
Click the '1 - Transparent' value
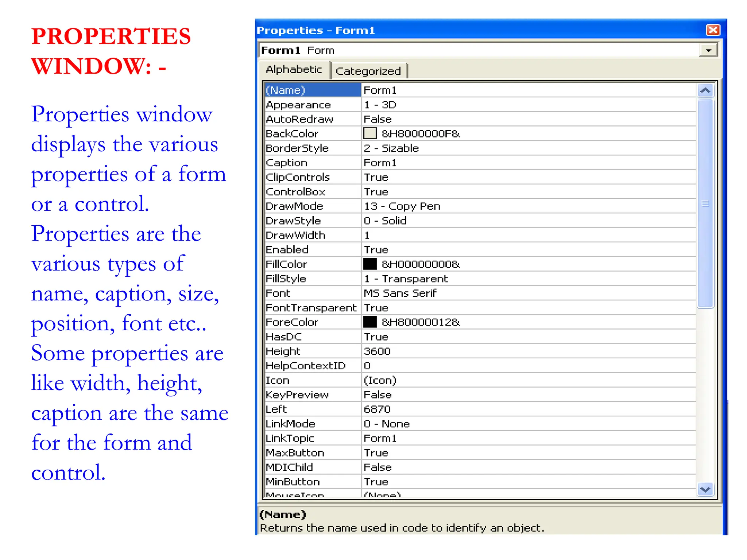pos(529,279)
